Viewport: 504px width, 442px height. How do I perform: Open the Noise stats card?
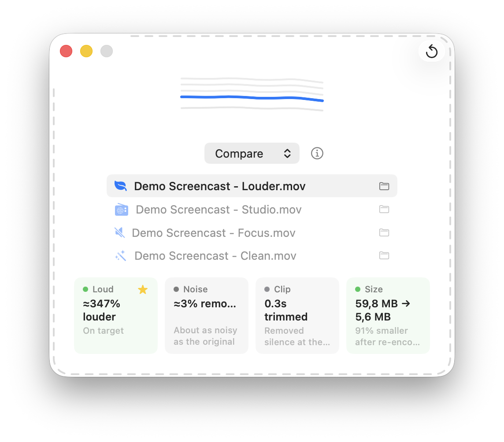206,316
